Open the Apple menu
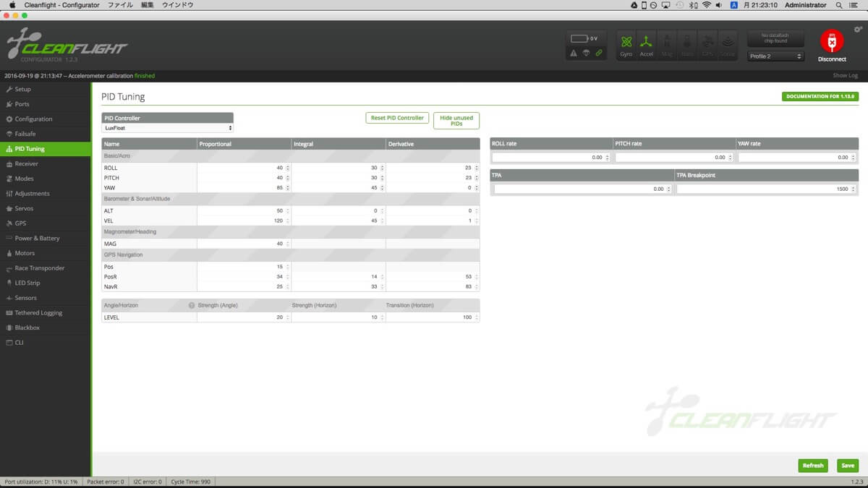Image resolution: width=868 pixels, height=488 pixels. 12,5
